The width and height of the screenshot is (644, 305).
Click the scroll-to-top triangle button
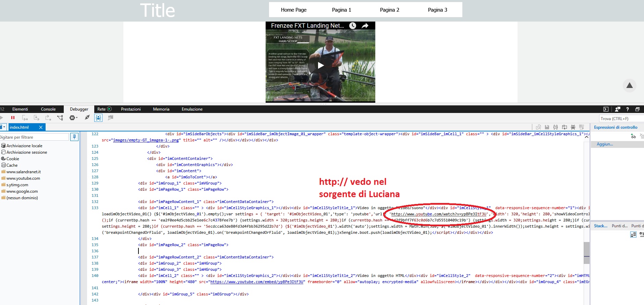click(630, 86)
